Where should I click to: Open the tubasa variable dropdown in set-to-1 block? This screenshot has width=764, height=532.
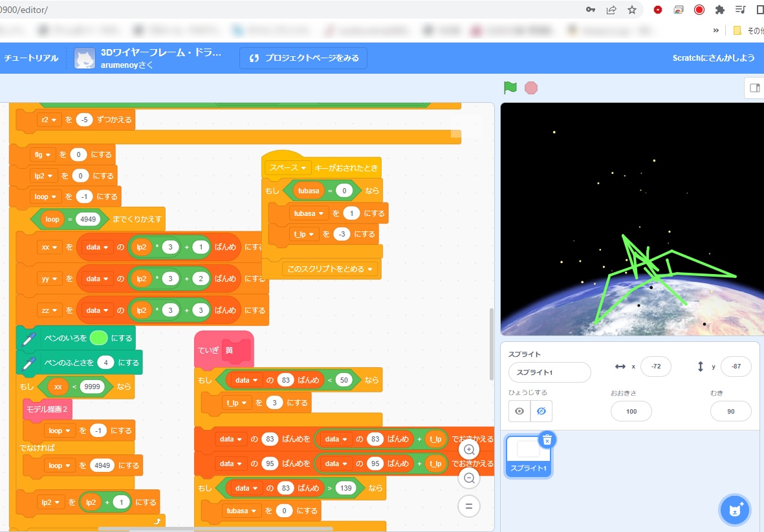pos(309,213)
